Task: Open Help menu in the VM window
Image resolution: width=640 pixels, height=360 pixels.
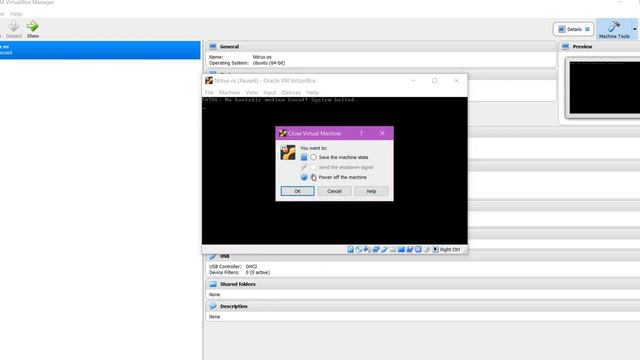Action: 312,93
